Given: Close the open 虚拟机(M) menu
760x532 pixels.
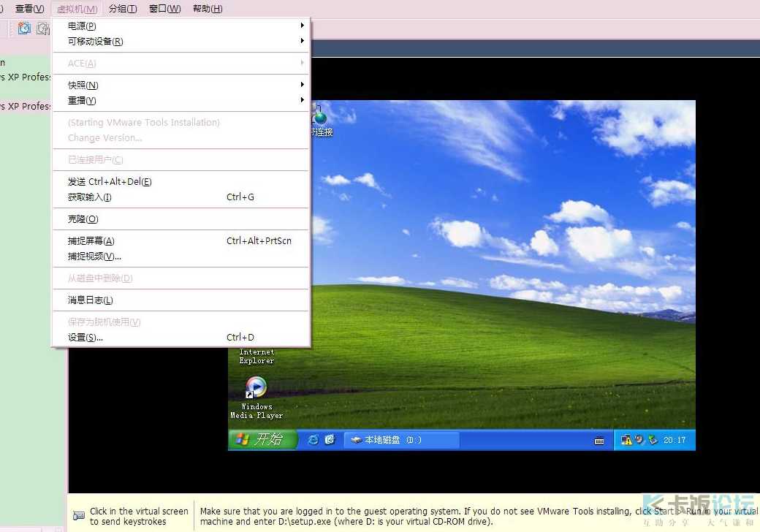Looking at the screenshot, I should click(77, 9).
